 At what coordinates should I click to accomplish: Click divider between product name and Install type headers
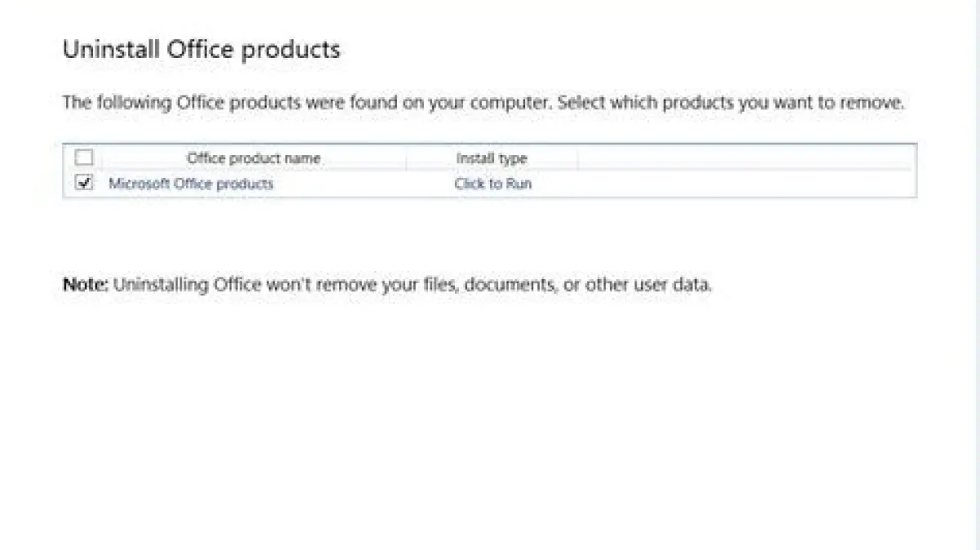click(x=406, y=158)
